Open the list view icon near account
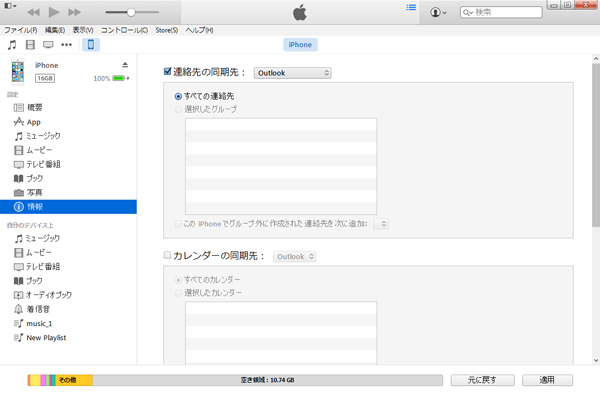This screenshot has height=395, width=600. pyautogui.click(x=411, y=7)
